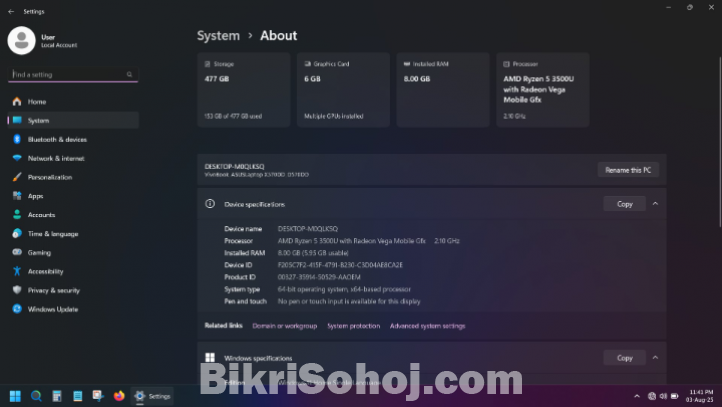Click the 8.00 GB (5.95 GB usable) value
722x407 pixels.
tap(313, 253)
